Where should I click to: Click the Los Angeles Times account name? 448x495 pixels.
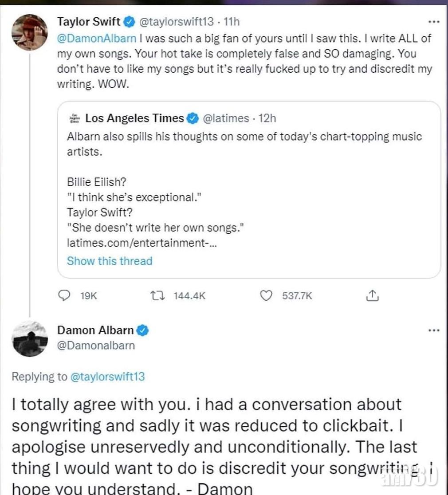(x=134, y=118)
